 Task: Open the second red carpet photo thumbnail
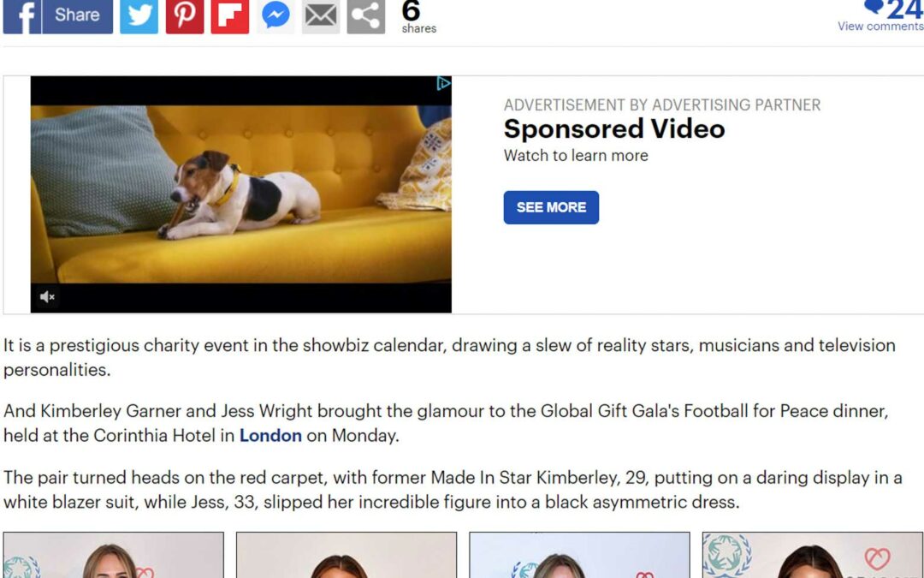(346, 555)
